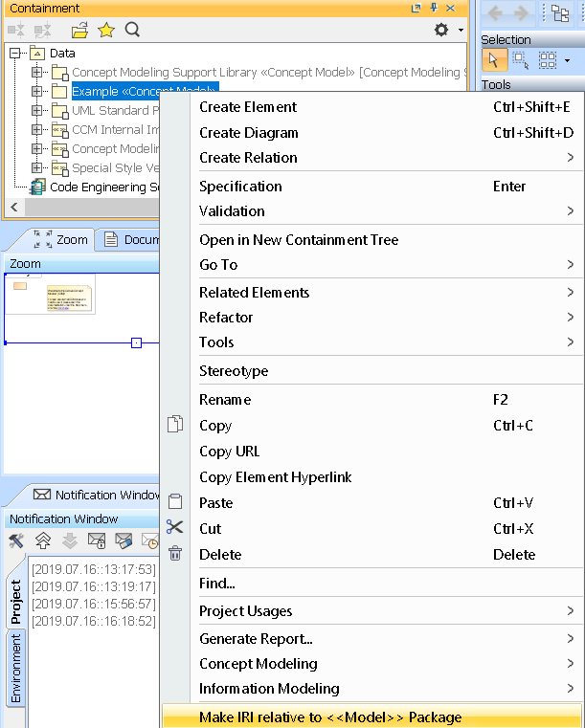The height and width of the screenshot is (728, 585).
Task: Click the envelope with eraser icon in Notification toolbar
Action: (x=124, y=540)
